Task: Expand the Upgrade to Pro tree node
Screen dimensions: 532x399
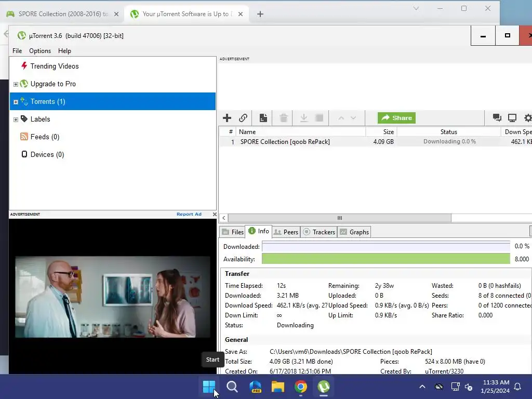Action: click(16, 84)
